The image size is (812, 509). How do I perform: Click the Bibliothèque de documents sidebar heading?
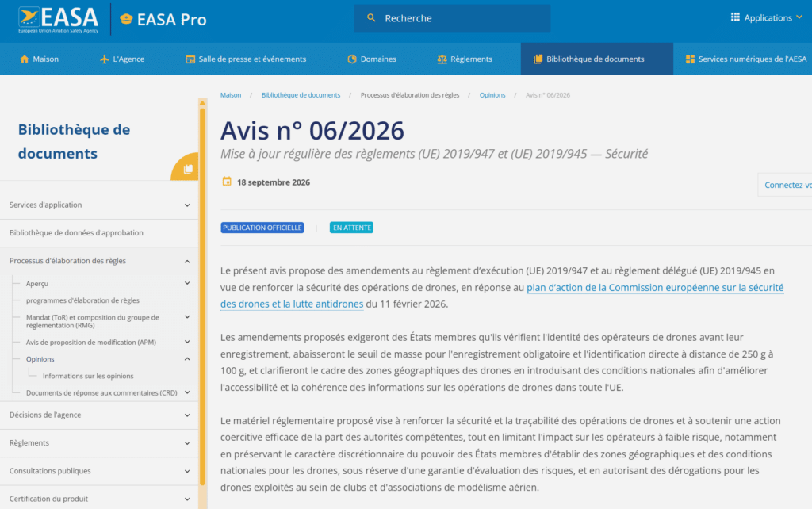click(74, 141)
